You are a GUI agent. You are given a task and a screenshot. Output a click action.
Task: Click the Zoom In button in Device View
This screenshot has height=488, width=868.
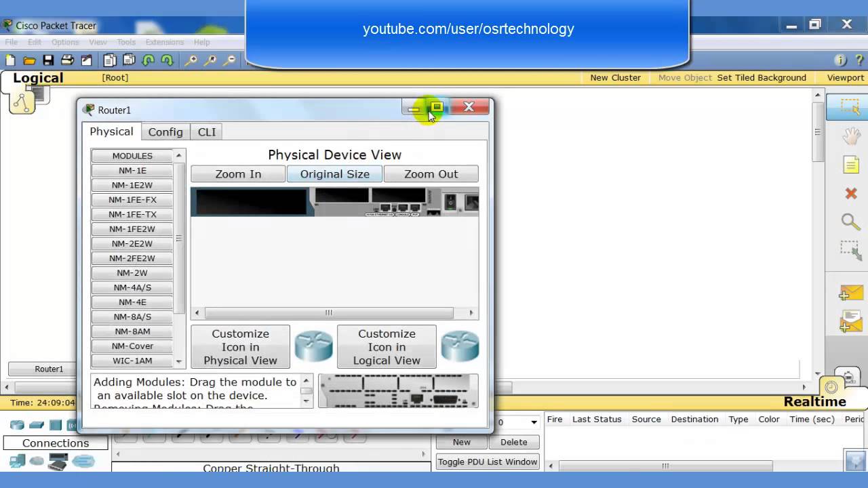pos(238,174)
